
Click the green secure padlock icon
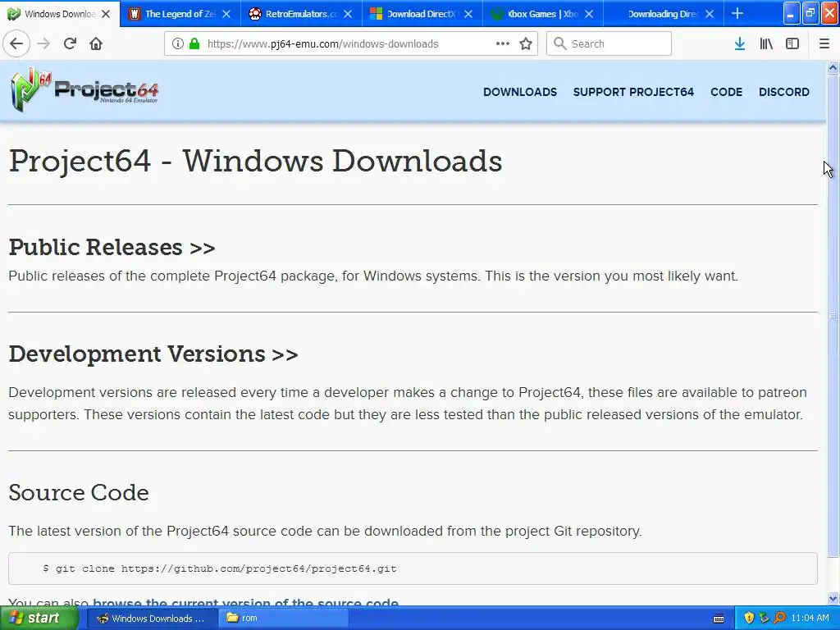click(194, 43)
